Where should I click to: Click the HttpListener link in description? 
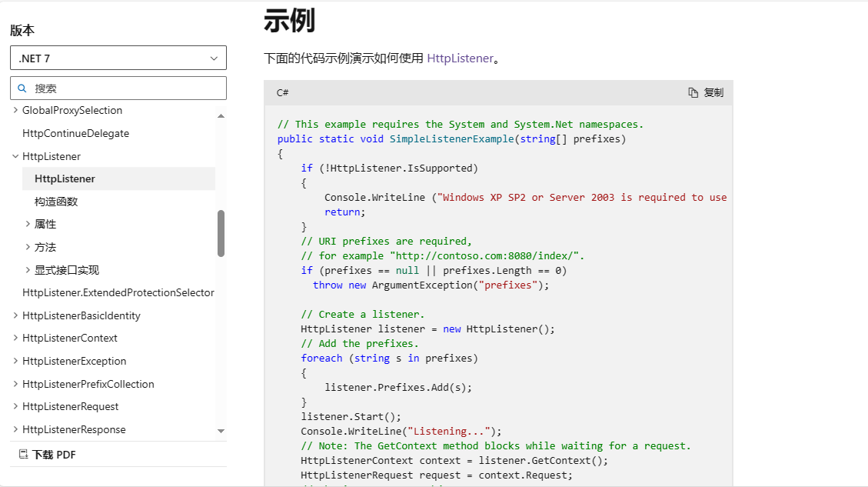tap(460, 58)
